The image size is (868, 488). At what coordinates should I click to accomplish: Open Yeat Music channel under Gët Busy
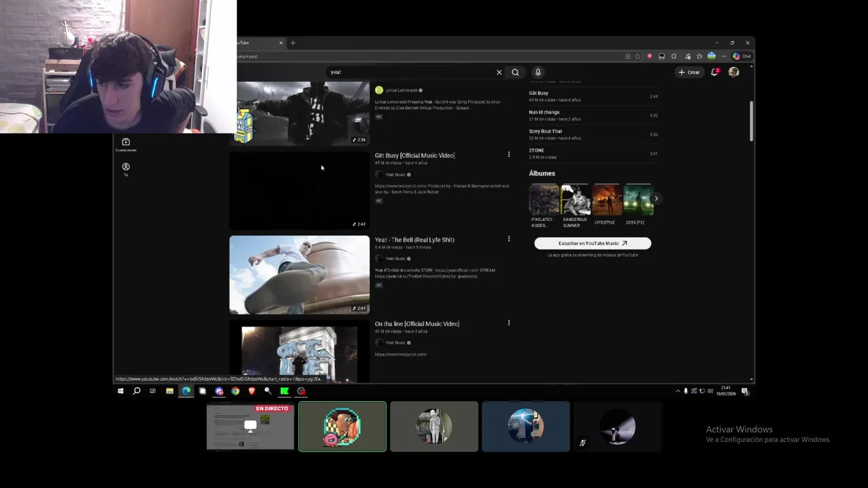[x=395, y=174]
